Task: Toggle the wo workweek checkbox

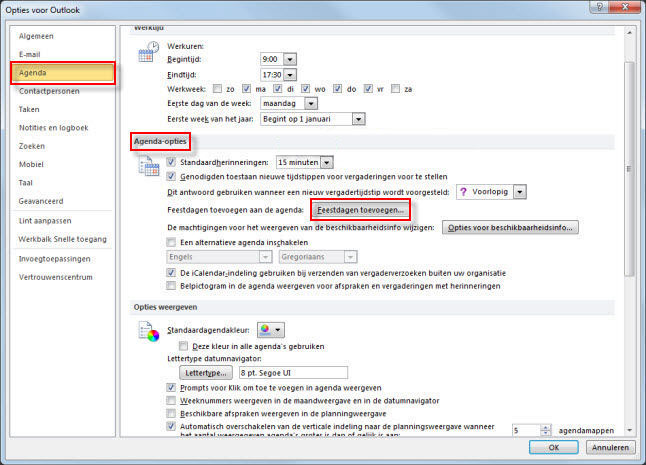Action: pyautogui.click(x=305, y=89)
